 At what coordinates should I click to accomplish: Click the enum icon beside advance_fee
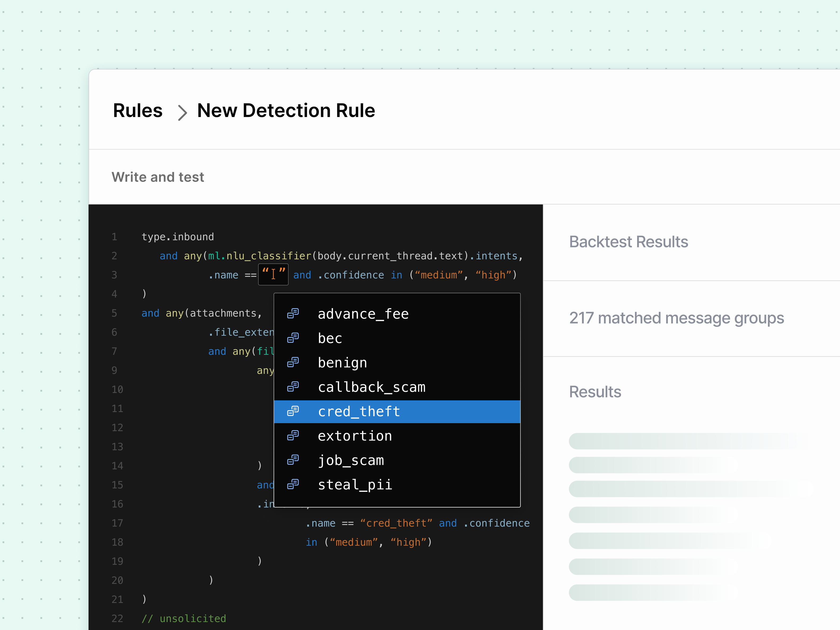pyautogui.click(x=293, y=314)
